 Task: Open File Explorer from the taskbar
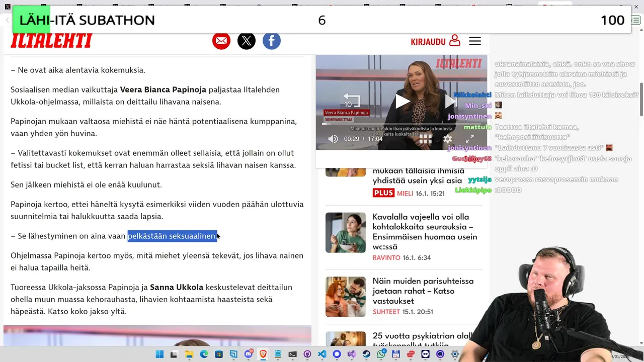(189, 354)
